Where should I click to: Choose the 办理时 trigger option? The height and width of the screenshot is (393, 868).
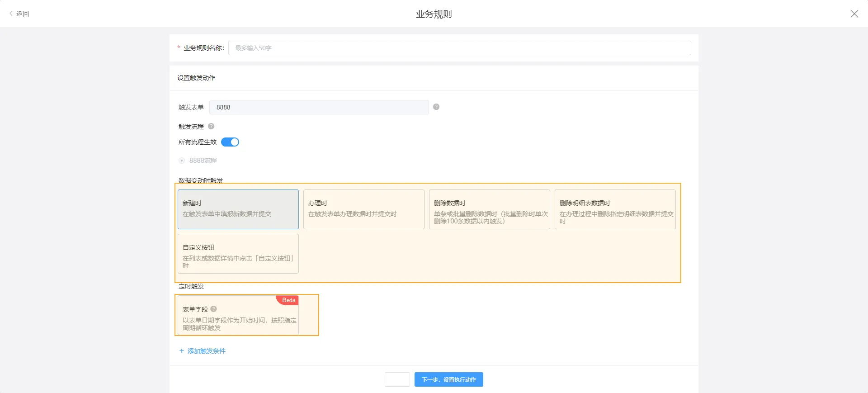point(364,209)
